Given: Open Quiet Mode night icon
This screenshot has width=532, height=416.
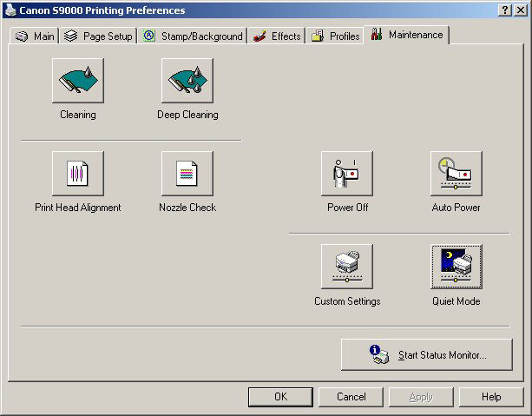Looking at the screenshot, I should (456, 267).
